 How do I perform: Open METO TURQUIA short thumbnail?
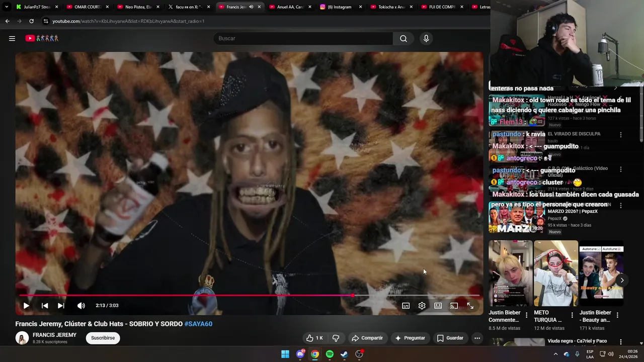tap(555, 273)
